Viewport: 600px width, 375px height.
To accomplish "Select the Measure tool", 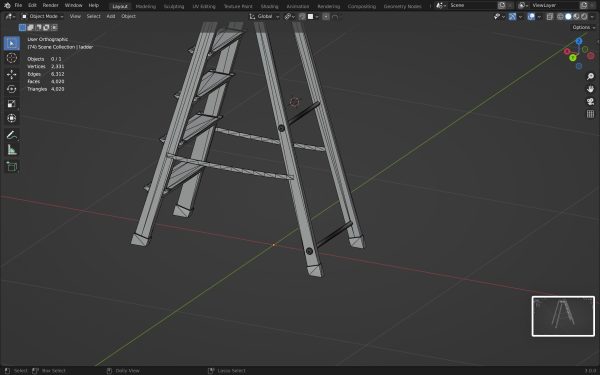I will click(11, 150).
